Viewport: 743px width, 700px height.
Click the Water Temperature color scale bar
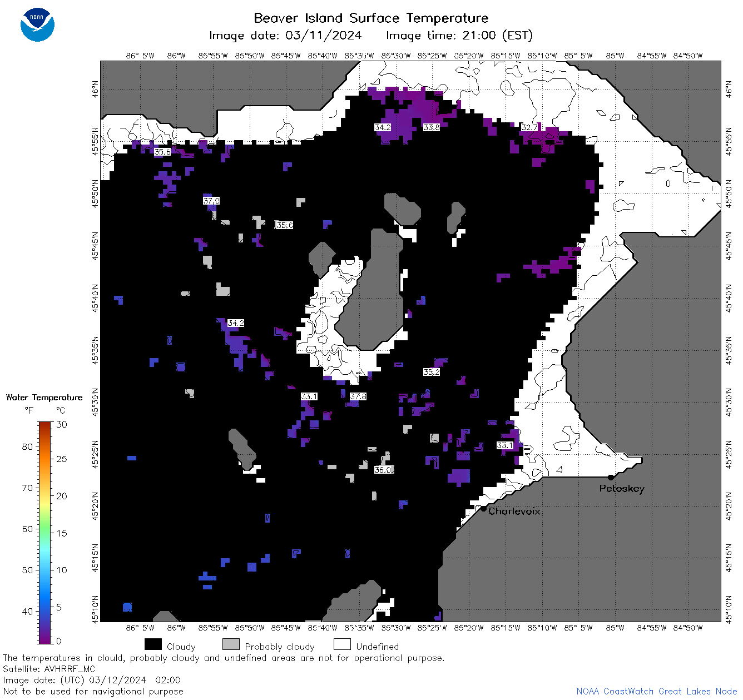[44, 532]
